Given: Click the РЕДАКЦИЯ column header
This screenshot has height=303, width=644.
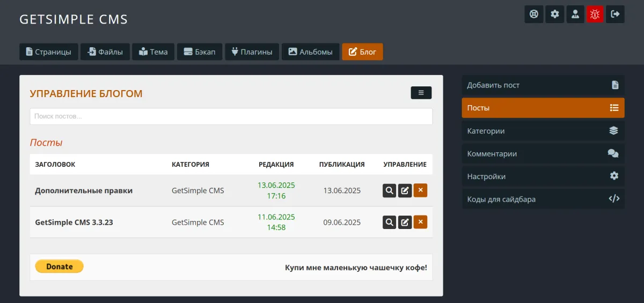Looking at the screenshot, I should click(x=276, y=165).
